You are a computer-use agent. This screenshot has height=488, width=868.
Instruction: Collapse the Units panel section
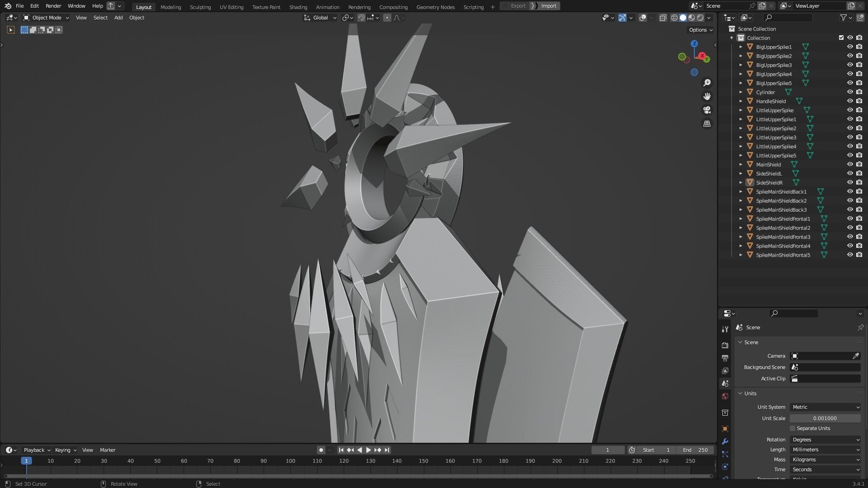coord(740,393)
